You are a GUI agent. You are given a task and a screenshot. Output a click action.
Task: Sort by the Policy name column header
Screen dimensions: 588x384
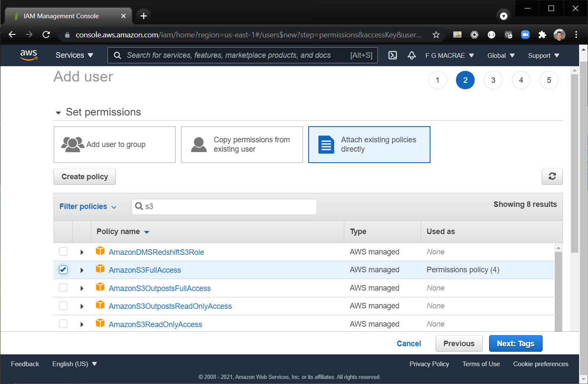[x=123, y=232]
